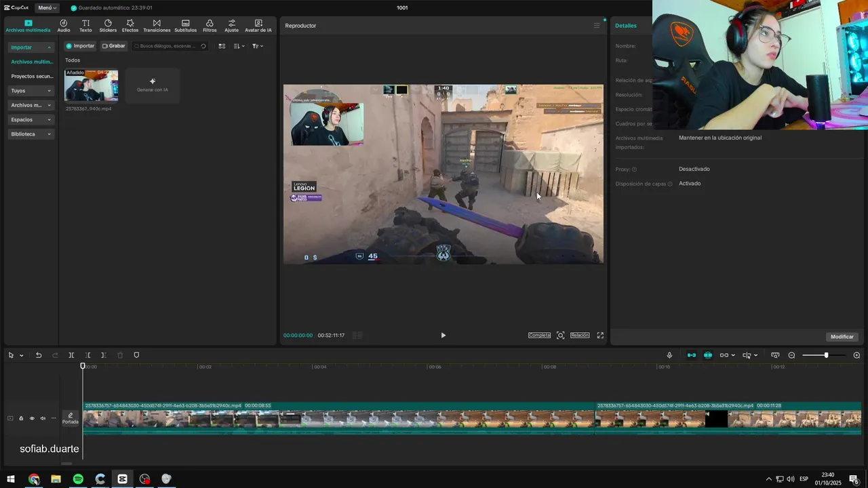Focus the media search field

(171, 46)
